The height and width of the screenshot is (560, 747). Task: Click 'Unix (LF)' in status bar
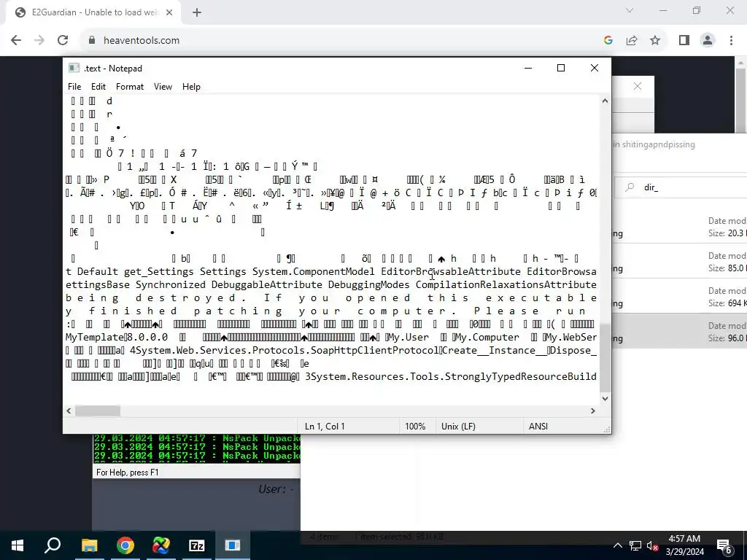(x=458, y=426)
